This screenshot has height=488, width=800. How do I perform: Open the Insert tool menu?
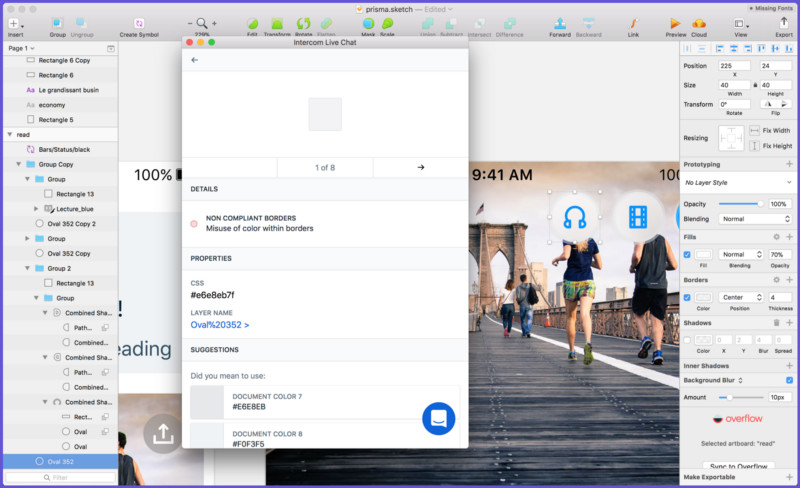tap(15, 24)
